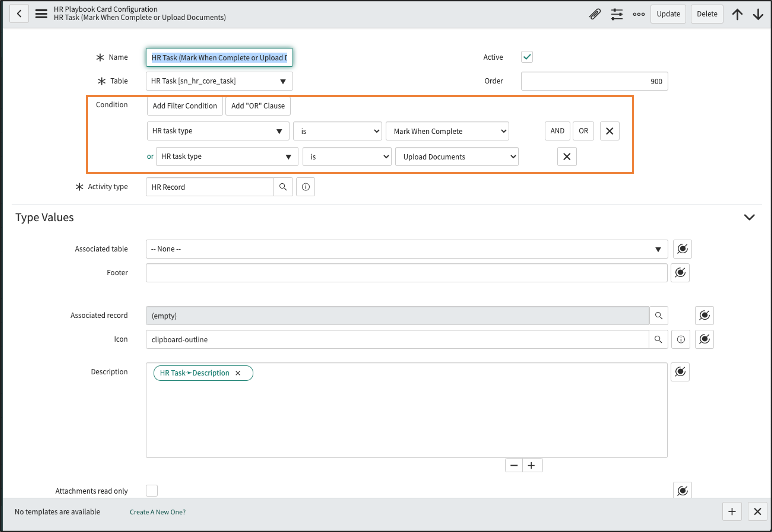772x532 pixels.
Task: Open the Mark When Complete value dropdown
Action: click(447, 131)
